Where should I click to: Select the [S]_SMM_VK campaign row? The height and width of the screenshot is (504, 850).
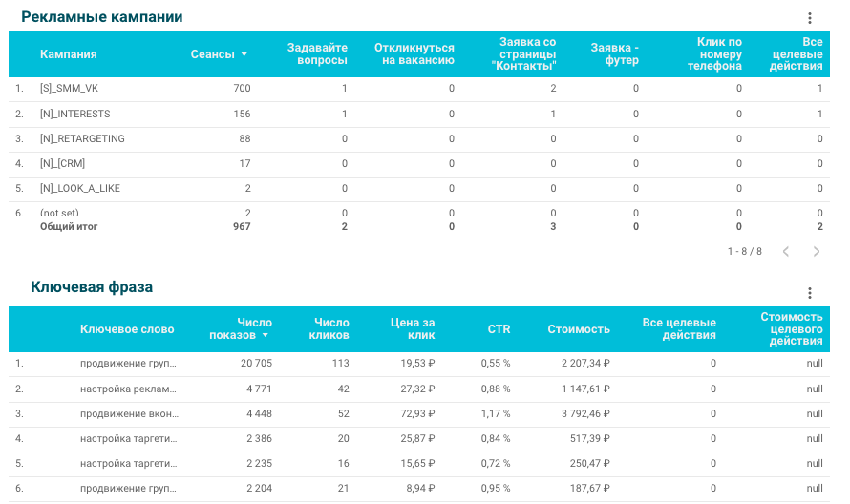pos(419,89)
